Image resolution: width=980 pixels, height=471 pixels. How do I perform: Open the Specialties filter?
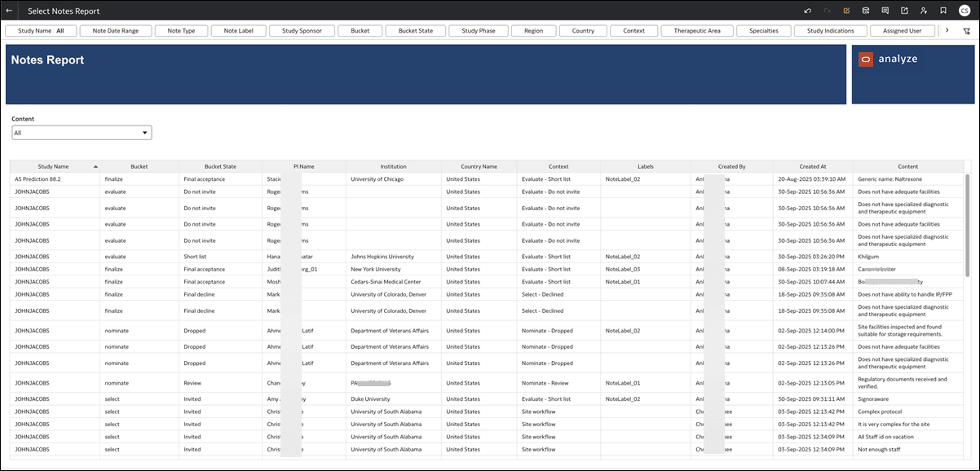point(764,31)
